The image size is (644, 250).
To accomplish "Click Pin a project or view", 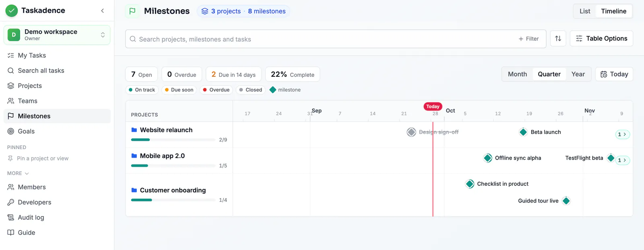I will (x=38, y=158).
